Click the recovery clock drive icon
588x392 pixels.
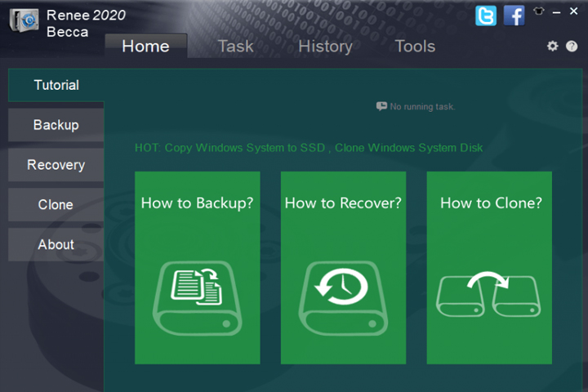pyautogui.click(x=343, y=298)
